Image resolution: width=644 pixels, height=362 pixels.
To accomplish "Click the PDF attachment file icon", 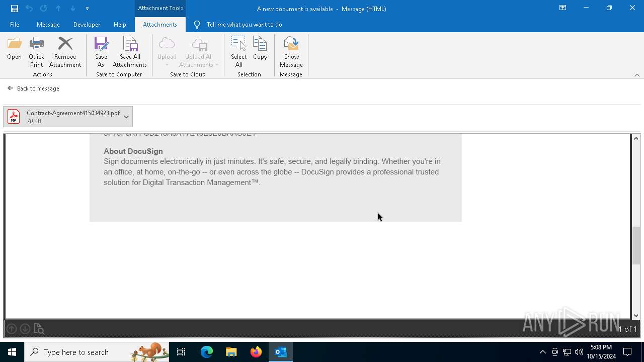I will tap(14, 117).
